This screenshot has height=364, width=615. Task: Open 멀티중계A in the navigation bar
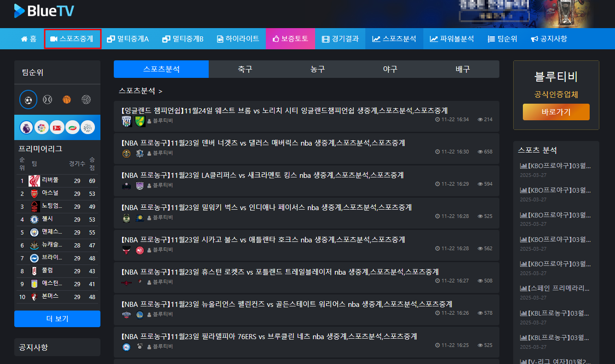(128, 39)
